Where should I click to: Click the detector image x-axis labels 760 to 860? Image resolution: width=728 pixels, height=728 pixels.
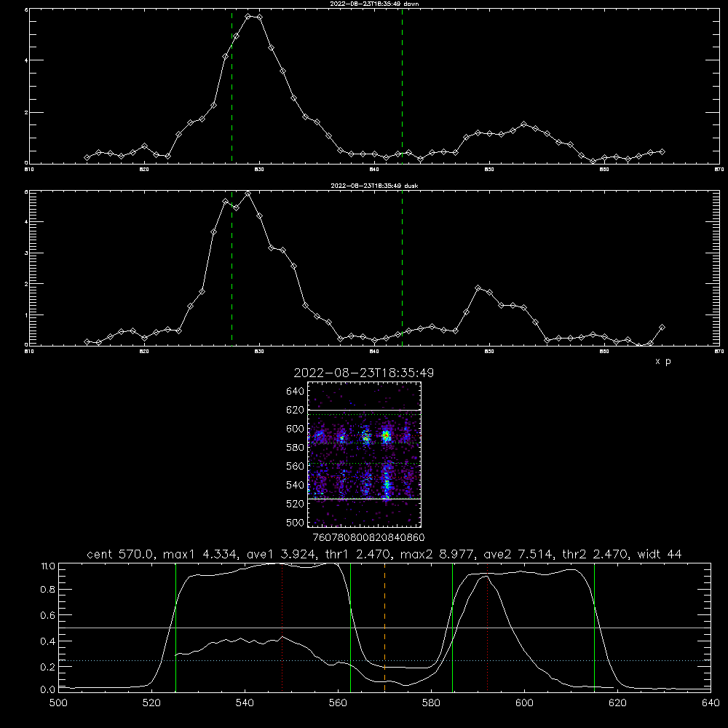tap(368, 537)
